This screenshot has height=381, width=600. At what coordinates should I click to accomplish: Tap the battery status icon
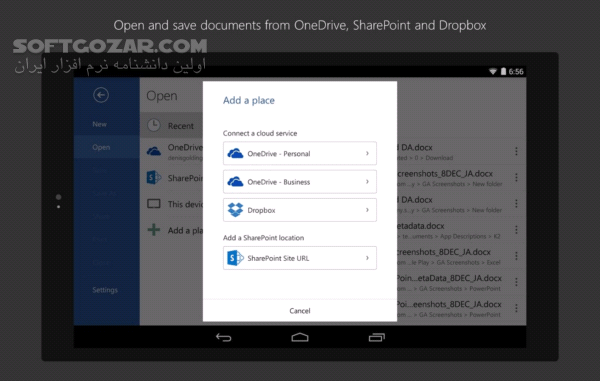(x=504, y=72)
